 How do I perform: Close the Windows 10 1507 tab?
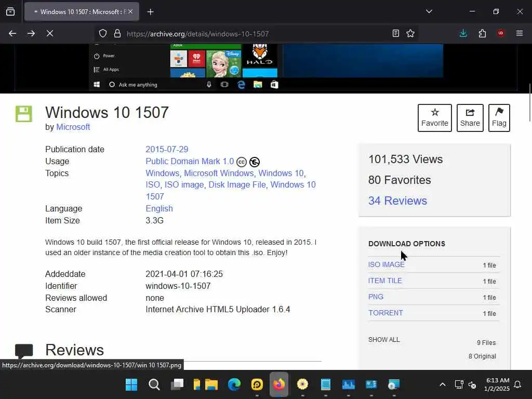tap(130, 12)
